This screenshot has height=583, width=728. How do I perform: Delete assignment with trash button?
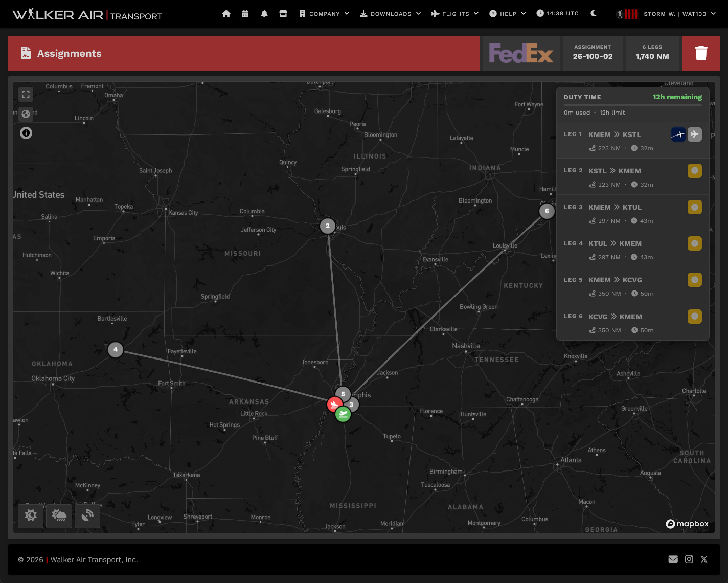pos(701,53)
